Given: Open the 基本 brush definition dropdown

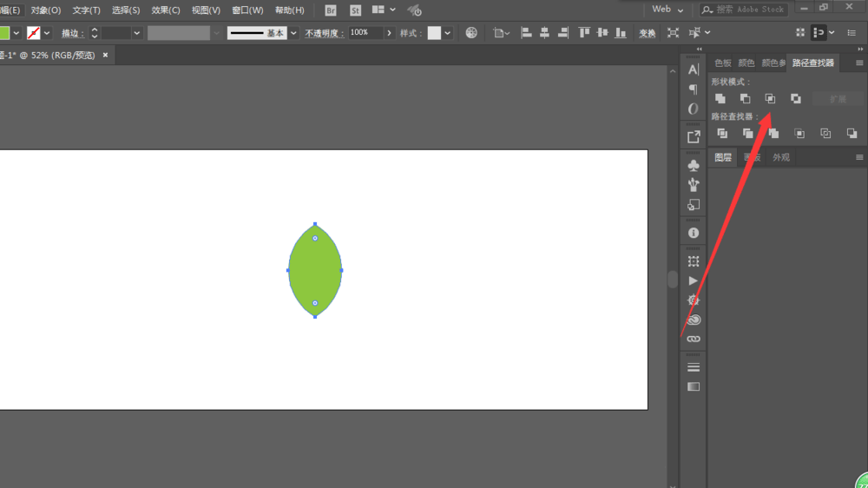Looking at the screenshot, I should (x=293, y=33).
